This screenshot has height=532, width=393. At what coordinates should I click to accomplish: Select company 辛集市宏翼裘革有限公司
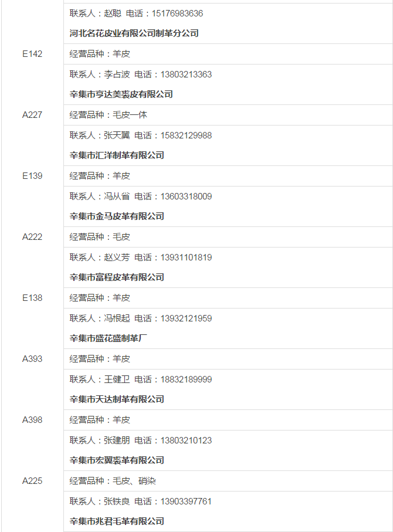[x=117, y=460]
